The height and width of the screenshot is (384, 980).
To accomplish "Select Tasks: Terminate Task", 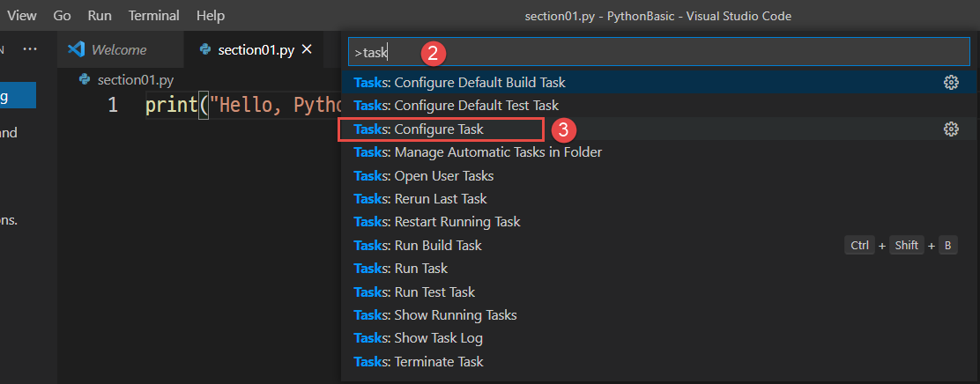I will [658, 362].
